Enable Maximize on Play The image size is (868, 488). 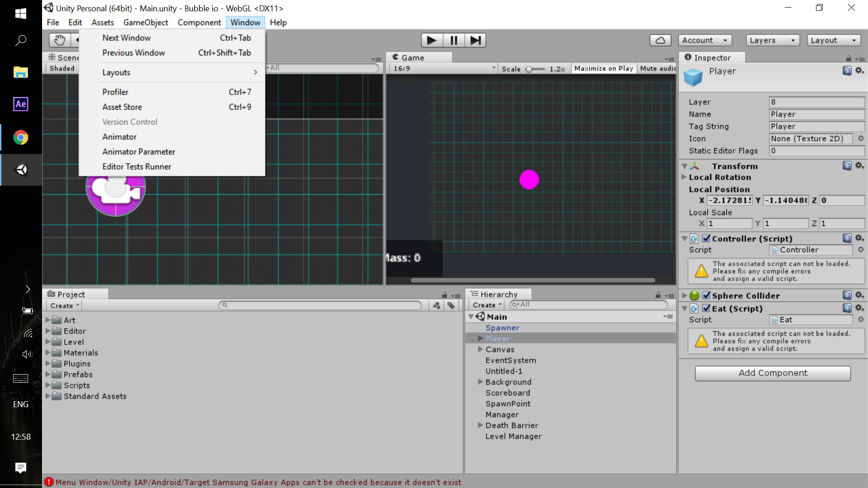tap(604, 68)
